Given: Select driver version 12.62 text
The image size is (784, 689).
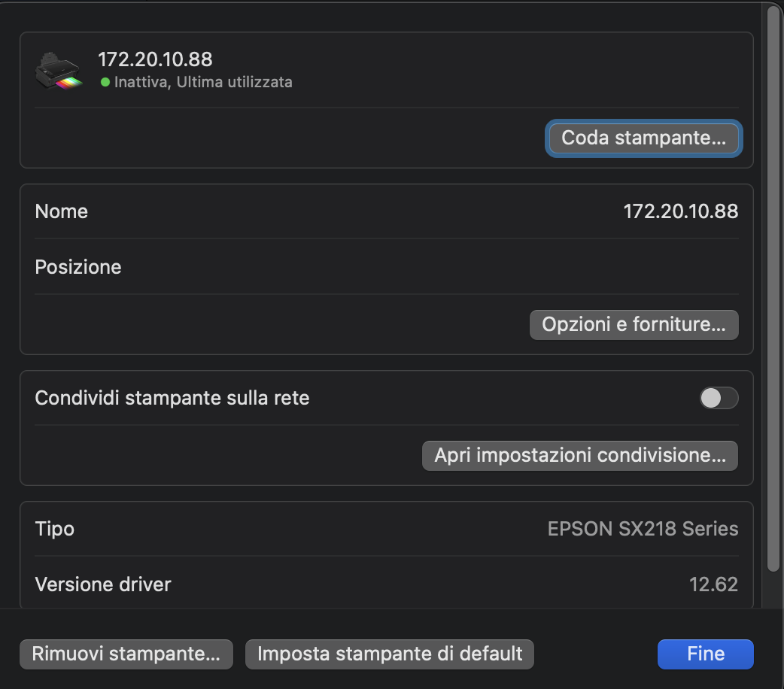Looking at the screenshot, I should (713, 584).
